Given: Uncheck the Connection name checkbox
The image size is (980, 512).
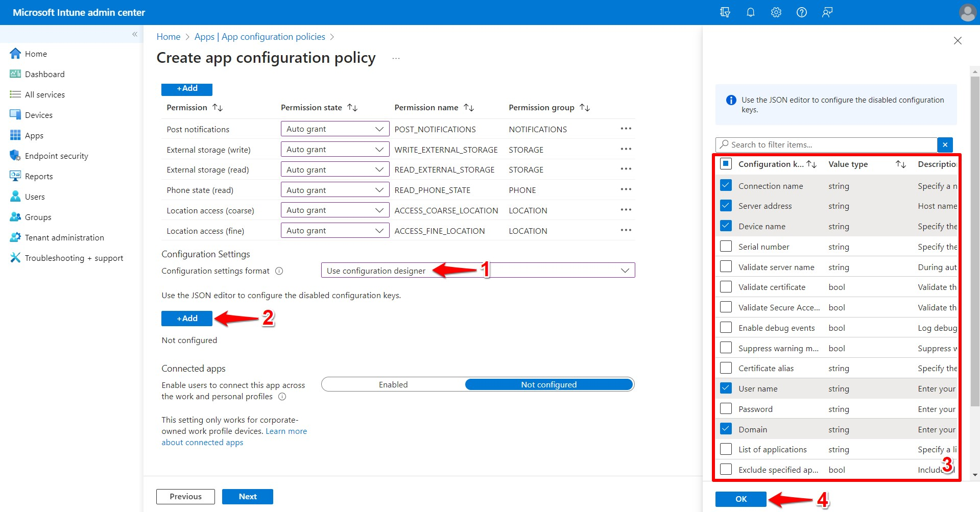Looking at the screenshot, I should point(726,185).
